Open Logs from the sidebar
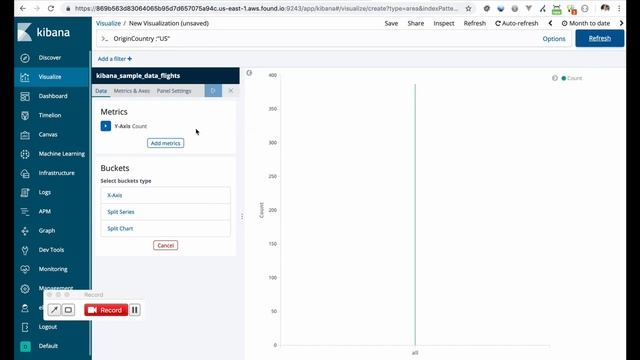The image size is (640, 360). coord(44,192)
